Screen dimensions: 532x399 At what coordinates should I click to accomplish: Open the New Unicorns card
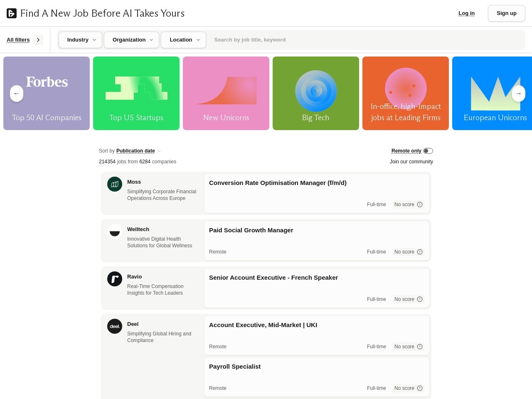tap(226, 94)
